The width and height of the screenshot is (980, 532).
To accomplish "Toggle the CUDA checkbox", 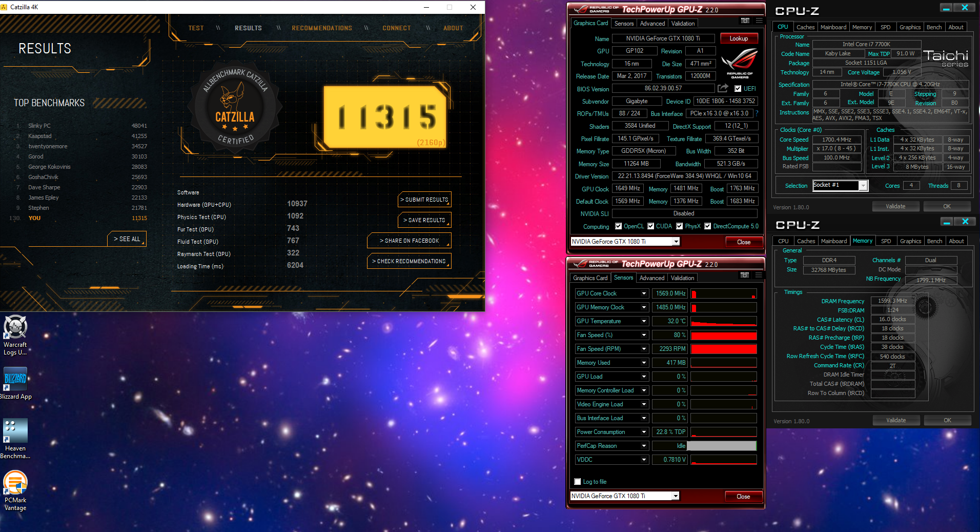I will 650,226.
